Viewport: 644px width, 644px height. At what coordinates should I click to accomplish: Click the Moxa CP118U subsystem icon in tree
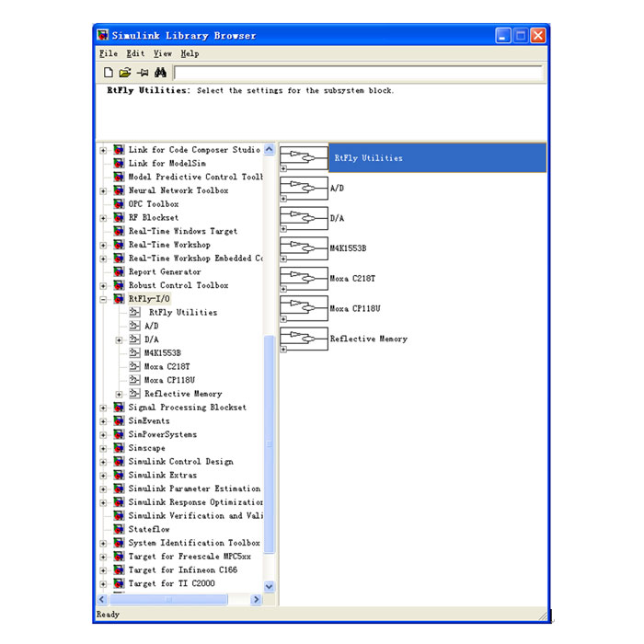point(134,380)
